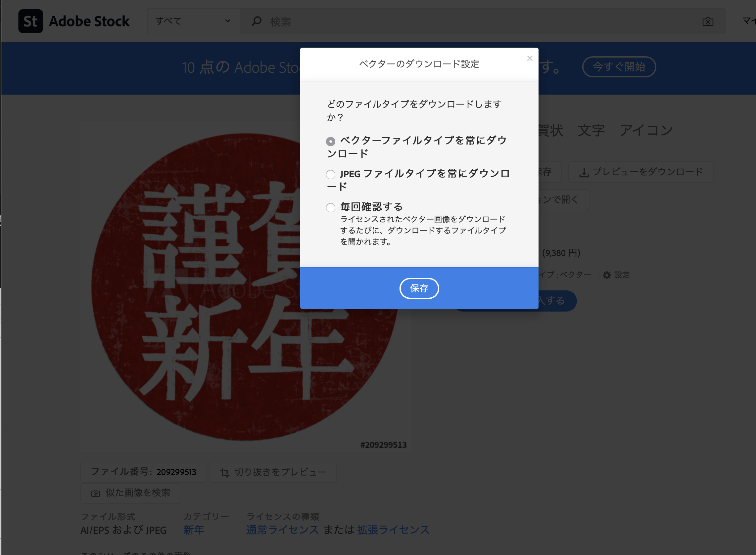Open download settings via the gear icon

pyautogui.click(x=607, y=275)
